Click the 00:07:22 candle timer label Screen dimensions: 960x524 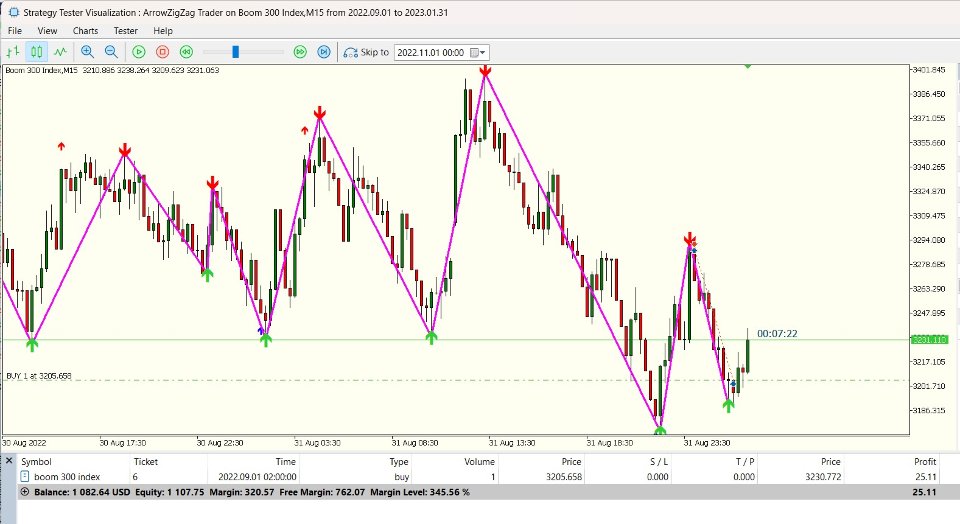coord(777,334)
